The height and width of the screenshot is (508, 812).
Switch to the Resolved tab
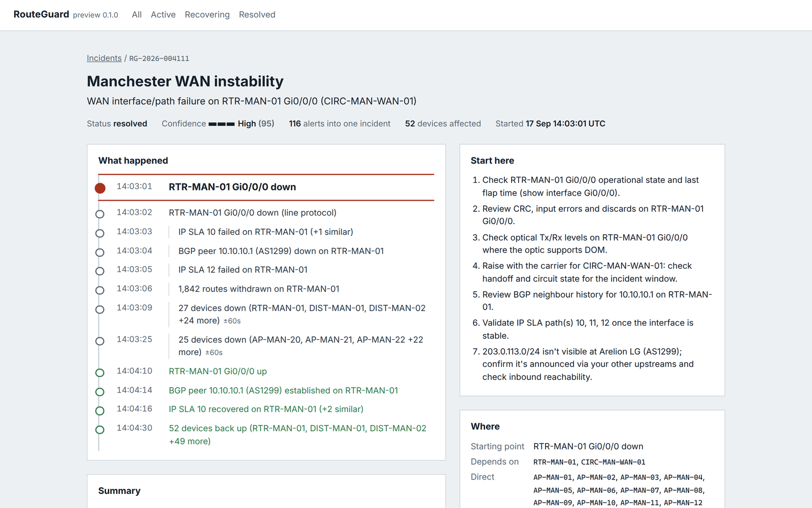[x=257, y=15]
